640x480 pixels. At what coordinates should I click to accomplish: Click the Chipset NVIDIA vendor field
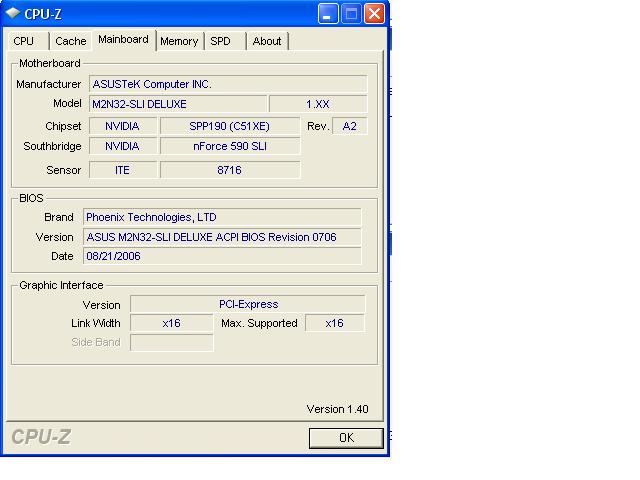123,126
